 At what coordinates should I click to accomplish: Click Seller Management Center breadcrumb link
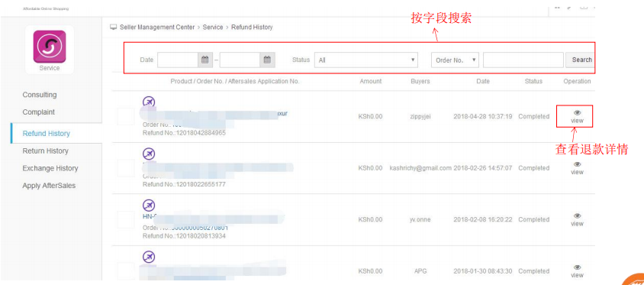tap(157, 28)
